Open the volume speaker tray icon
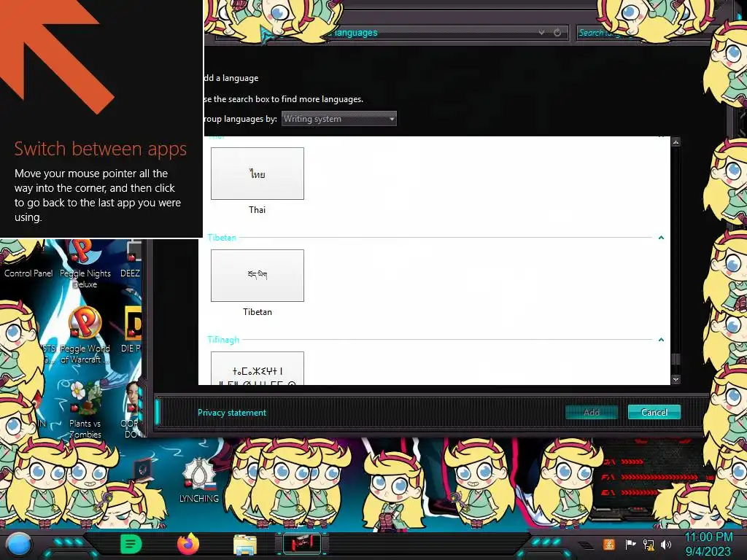747x560 pixels. tap(666, 544)
